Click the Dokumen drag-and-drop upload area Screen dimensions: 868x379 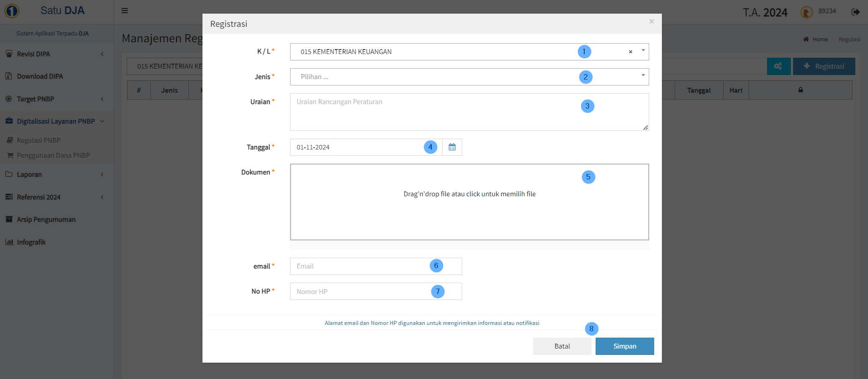click(469, 202)
